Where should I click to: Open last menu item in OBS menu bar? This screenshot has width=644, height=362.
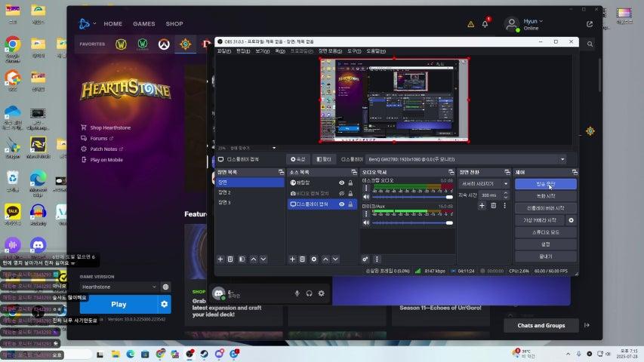point(376,51)
